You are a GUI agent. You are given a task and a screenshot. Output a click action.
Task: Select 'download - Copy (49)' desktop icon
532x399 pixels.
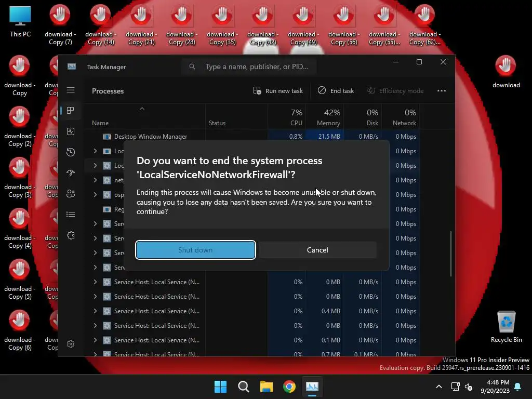[x=303, y=24]
